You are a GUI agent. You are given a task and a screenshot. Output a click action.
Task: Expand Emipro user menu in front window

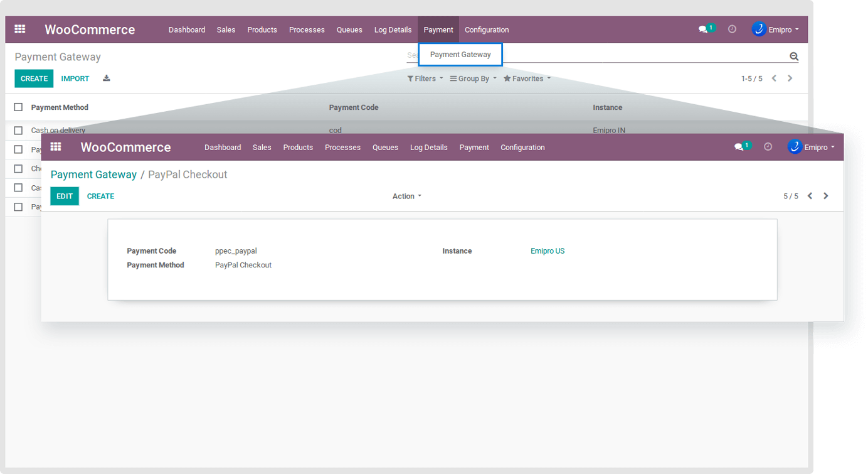coord(820,147)
